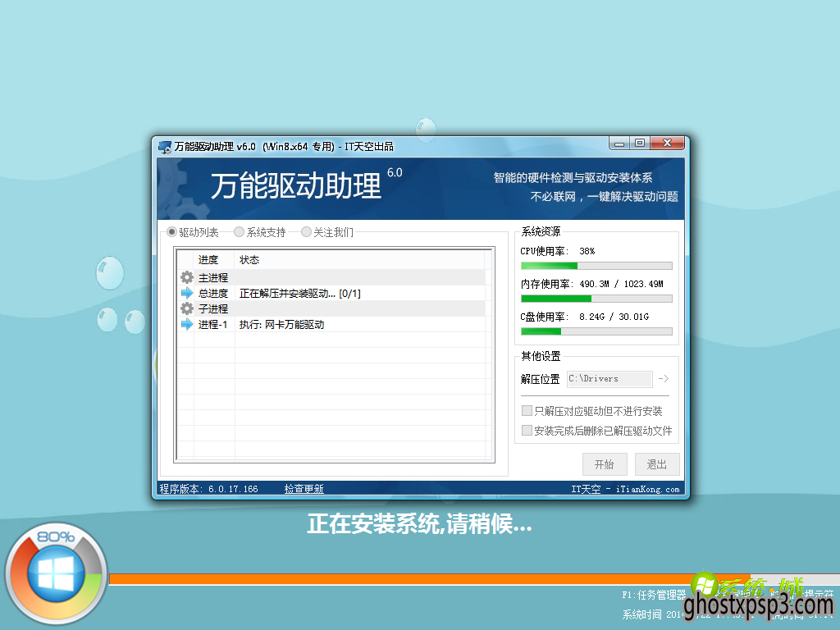The height and width of the screenshot is (630, 840).
Task: Click the C:\Drivers extraction path field
Action: tap(609, 379)
